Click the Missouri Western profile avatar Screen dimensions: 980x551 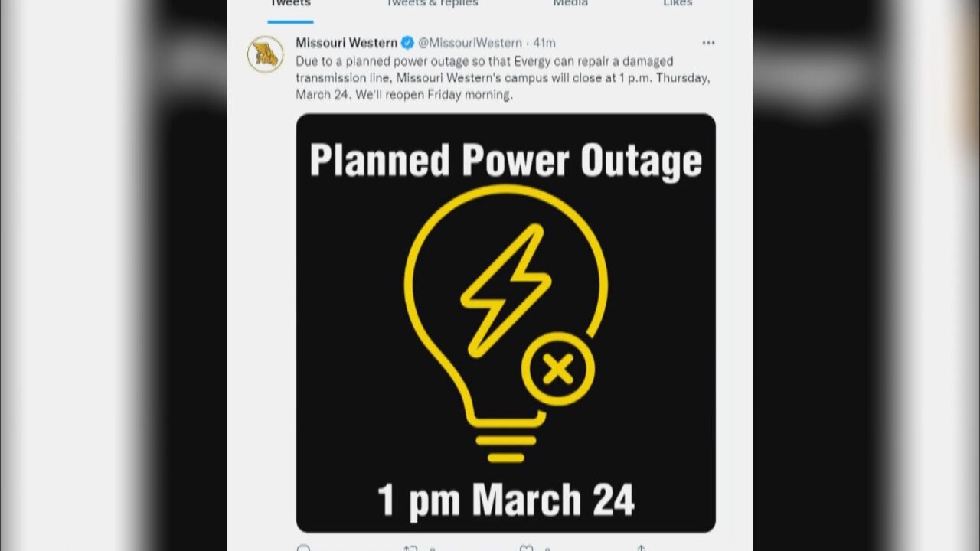[x=265, y=55]
